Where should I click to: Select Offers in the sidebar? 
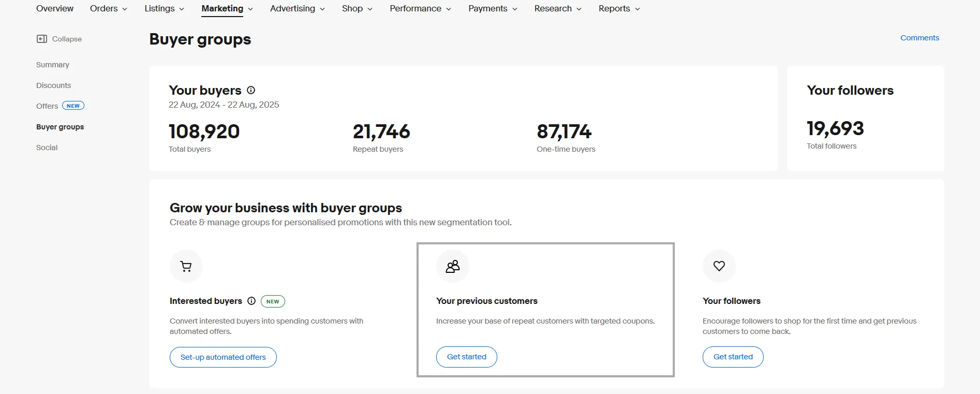coord(47,106)
